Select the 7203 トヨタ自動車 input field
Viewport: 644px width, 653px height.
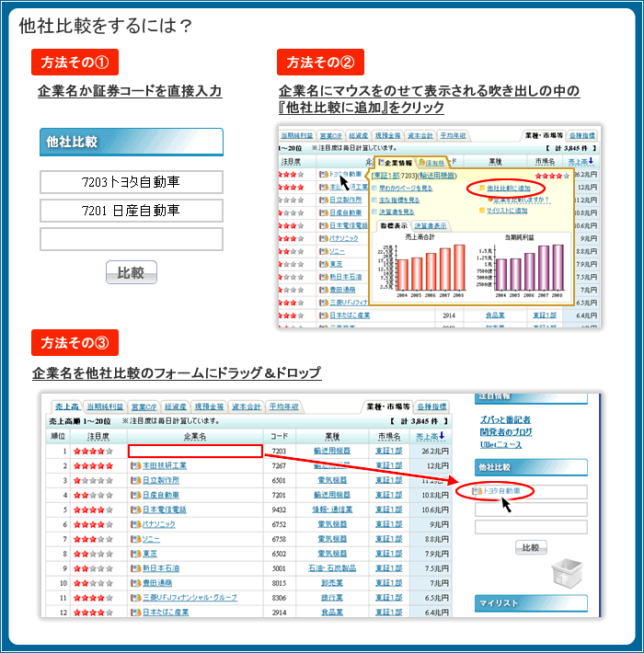point(132,182)
